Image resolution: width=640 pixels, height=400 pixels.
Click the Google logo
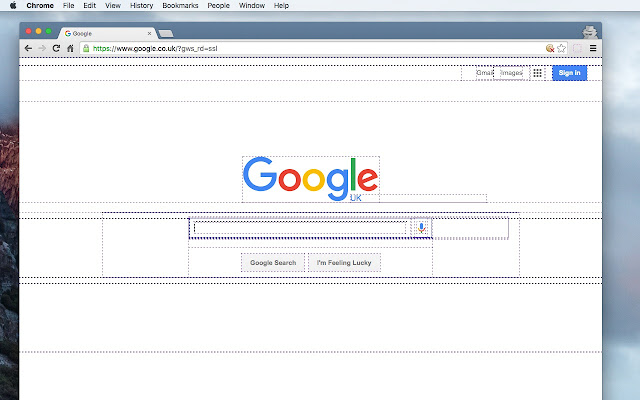(311, 179)
